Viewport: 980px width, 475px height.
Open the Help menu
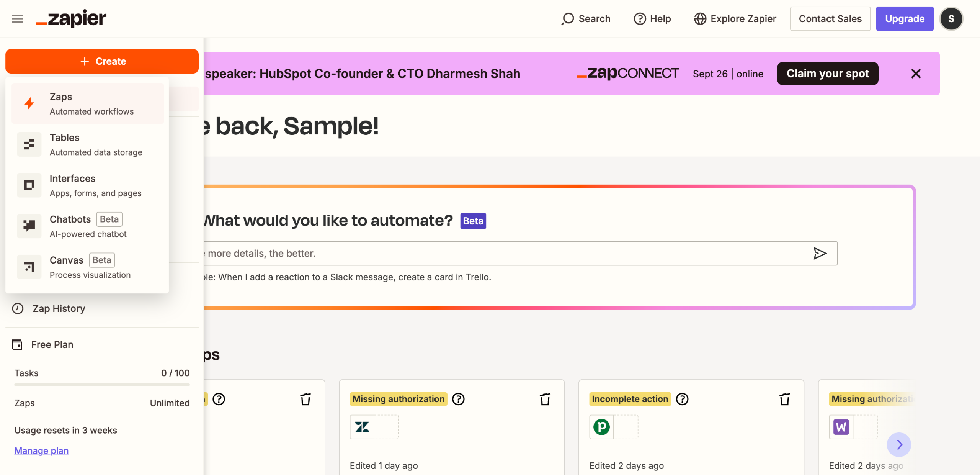point(652,19)
